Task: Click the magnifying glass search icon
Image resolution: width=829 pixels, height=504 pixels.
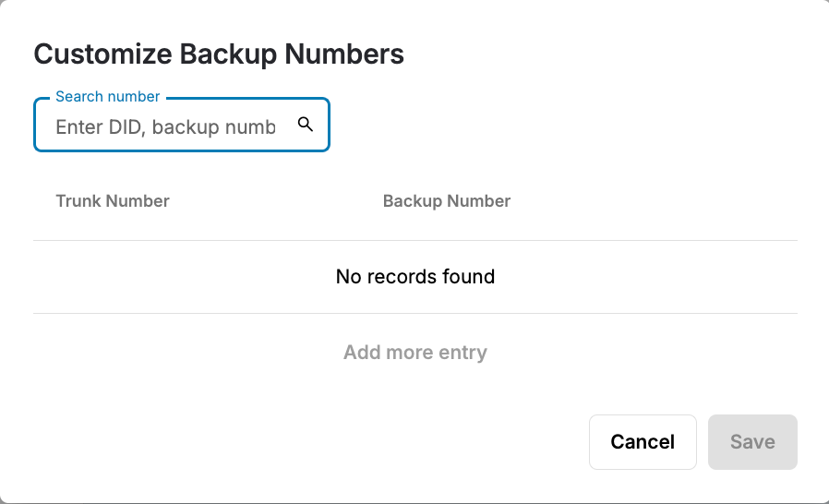Action: coord(305,125)
